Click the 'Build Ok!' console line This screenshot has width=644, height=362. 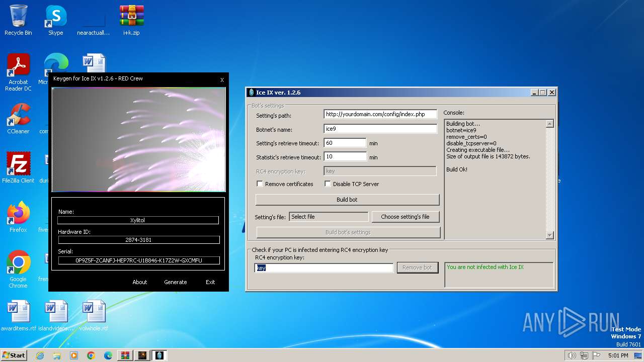pos(457,169)
